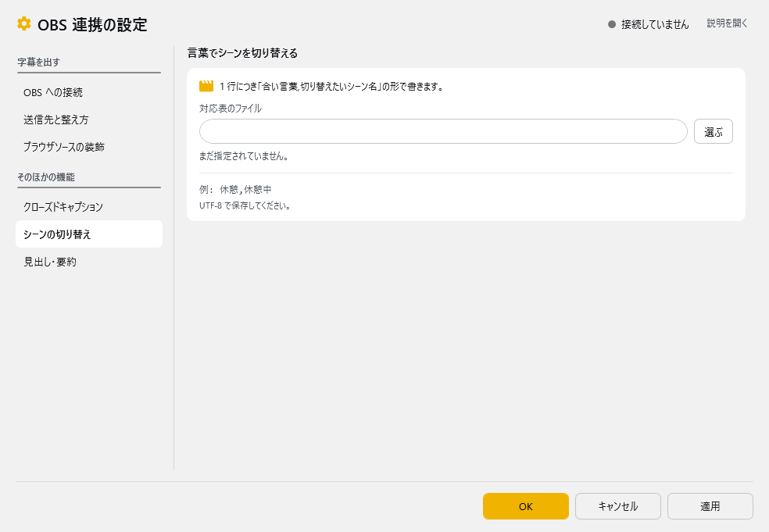Click the 対応表のファイル path input field

pos(443,131)
